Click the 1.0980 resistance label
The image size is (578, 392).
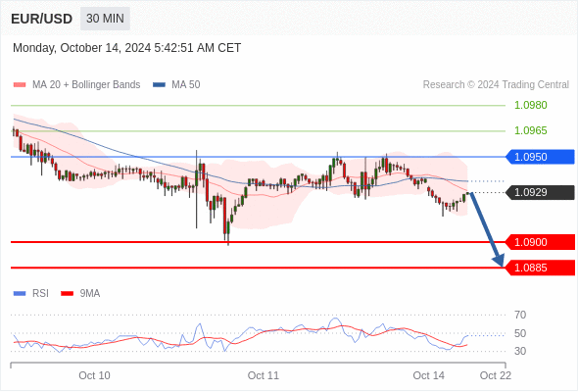coord(530,105)
